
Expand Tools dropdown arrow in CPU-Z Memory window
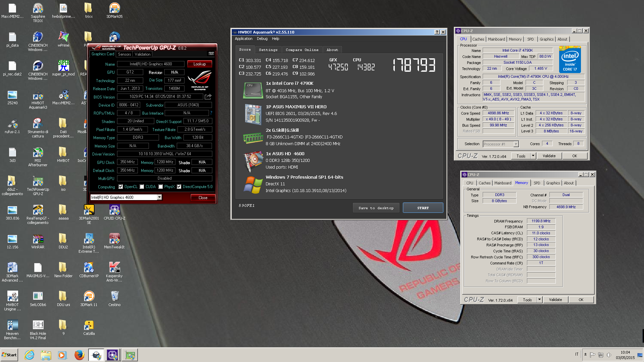pyautogui.click(x=539, y=300)
